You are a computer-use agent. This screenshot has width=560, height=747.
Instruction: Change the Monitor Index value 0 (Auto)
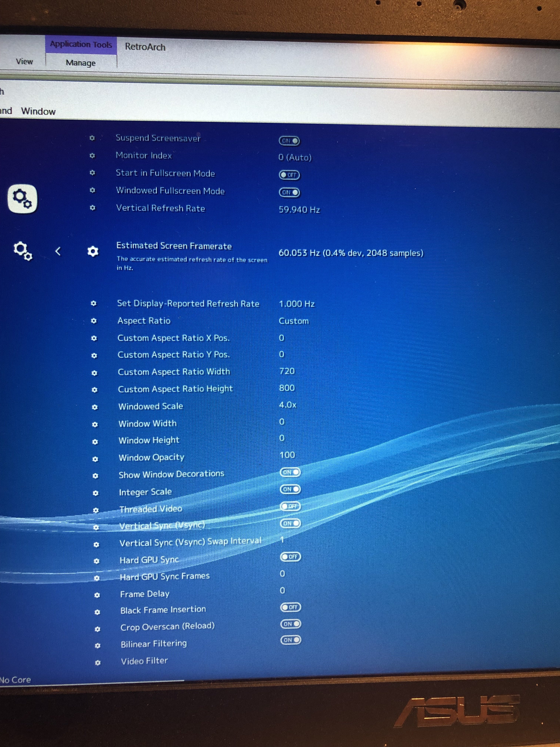(295, 158)
